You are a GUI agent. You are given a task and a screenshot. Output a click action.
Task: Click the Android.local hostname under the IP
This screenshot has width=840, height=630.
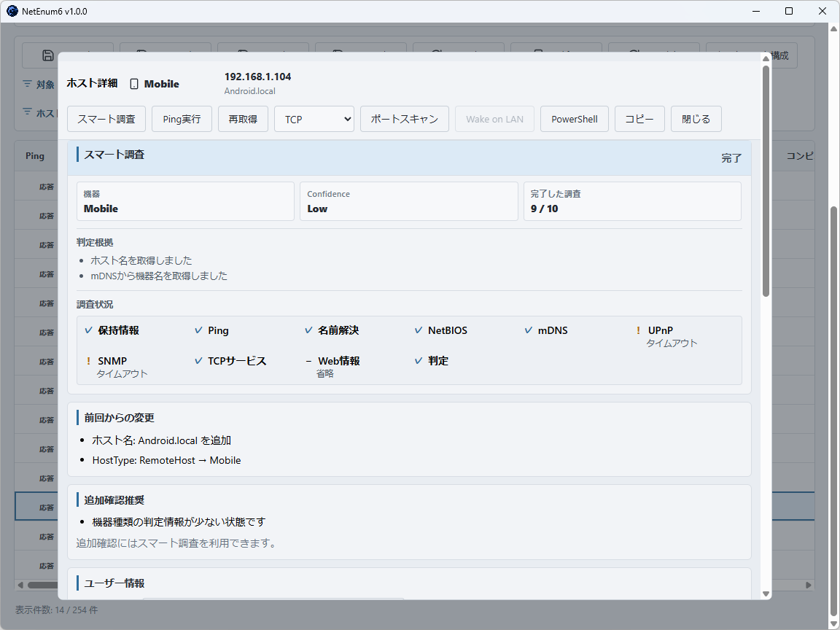(x=249, y=91)
